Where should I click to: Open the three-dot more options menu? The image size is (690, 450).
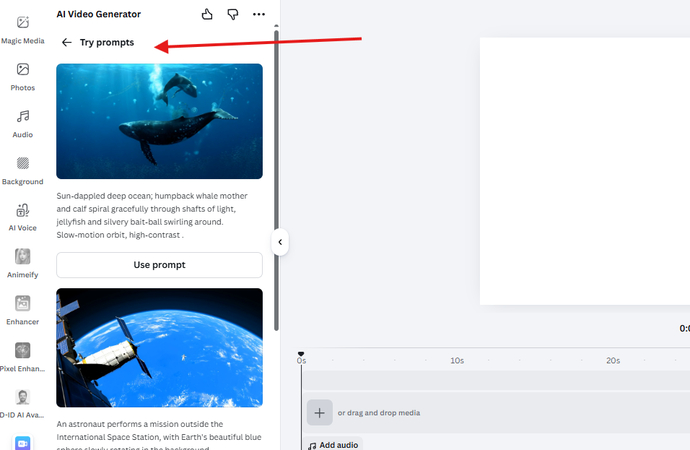(x=259, y=14)
